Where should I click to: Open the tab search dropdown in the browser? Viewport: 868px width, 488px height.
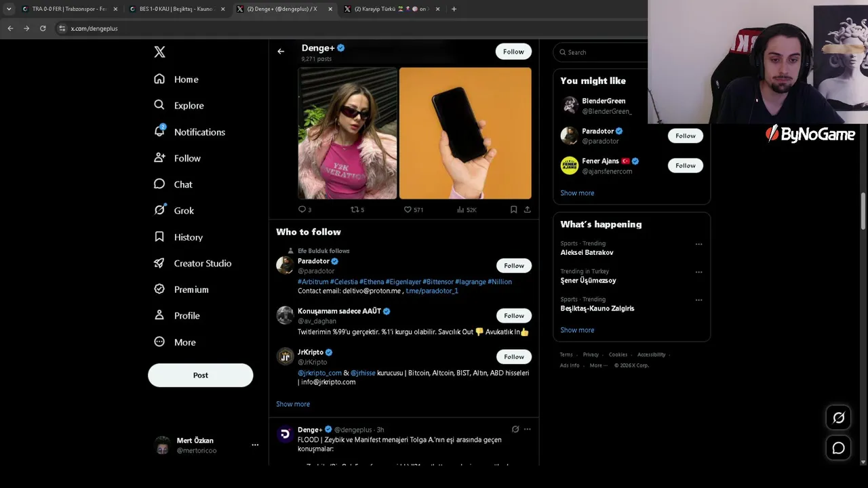[x=9, y=9]
